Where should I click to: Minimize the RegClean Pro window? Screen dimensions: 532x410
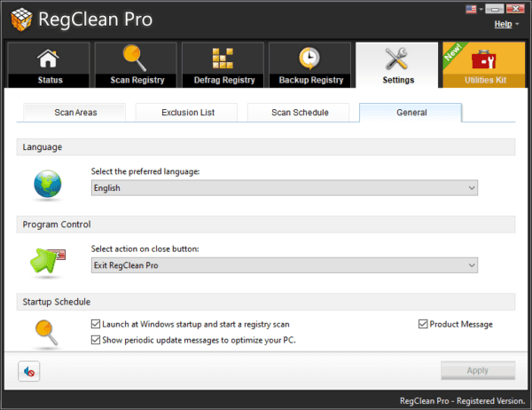point(495,9)
